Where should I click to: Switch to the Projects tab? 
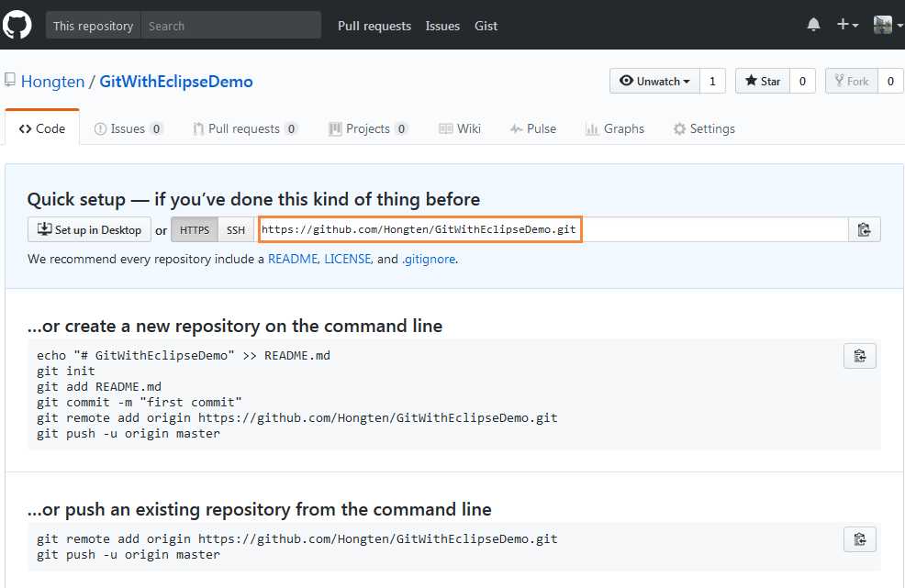(368, 128)
